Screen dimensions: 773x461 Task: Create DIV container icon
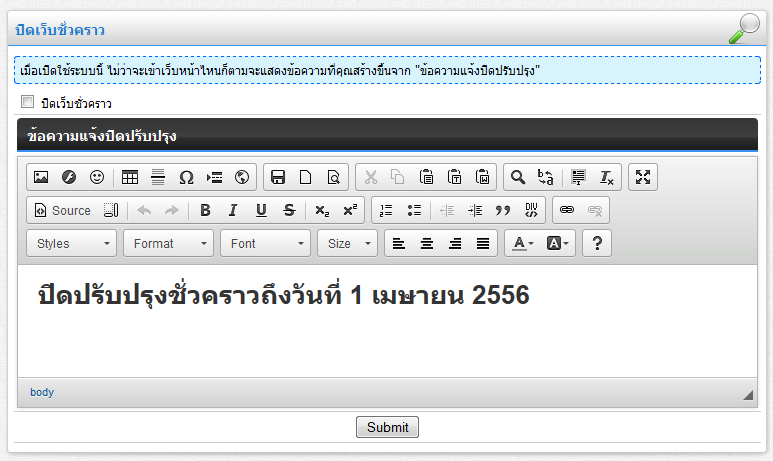coord(531,211)
